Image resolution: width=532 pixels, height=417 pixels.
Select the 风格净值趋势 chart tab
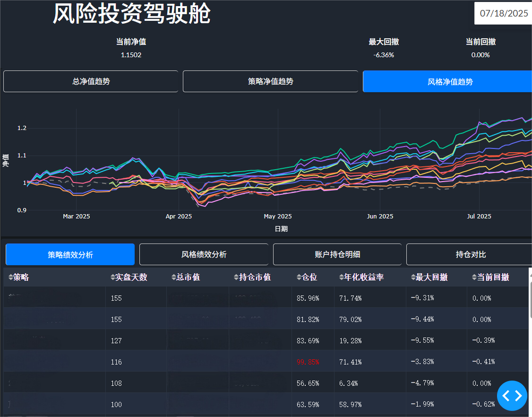[x=449, y=81]
